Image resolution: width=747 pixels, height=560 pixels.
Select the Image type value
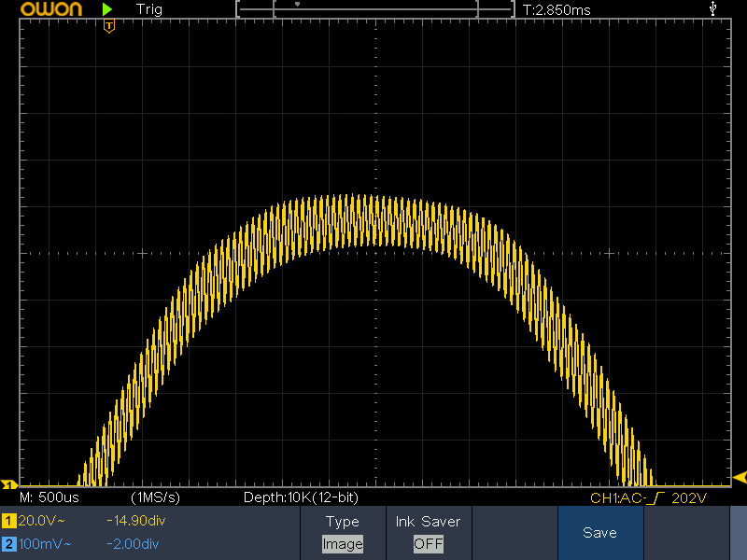[342, 543]
